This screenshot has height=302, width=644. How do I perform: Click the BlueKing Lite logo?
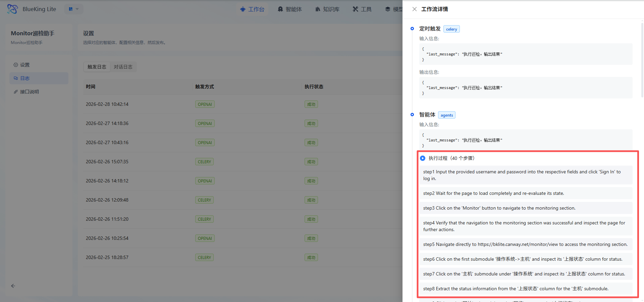[12, 9]
